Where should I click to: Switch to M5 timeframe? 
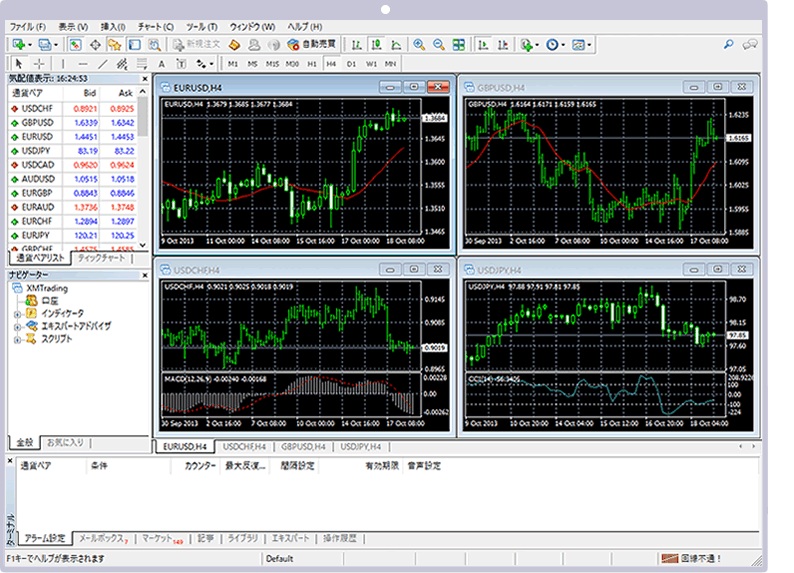click(252, 64)
